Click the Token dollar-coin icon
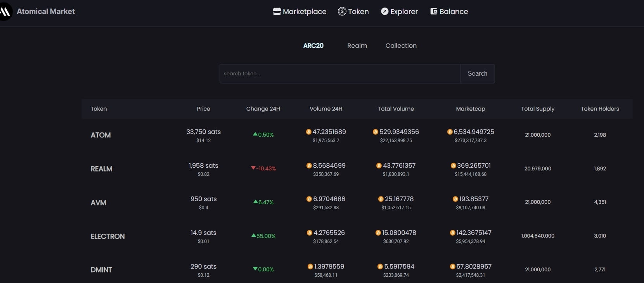 (x=342, y=11)
